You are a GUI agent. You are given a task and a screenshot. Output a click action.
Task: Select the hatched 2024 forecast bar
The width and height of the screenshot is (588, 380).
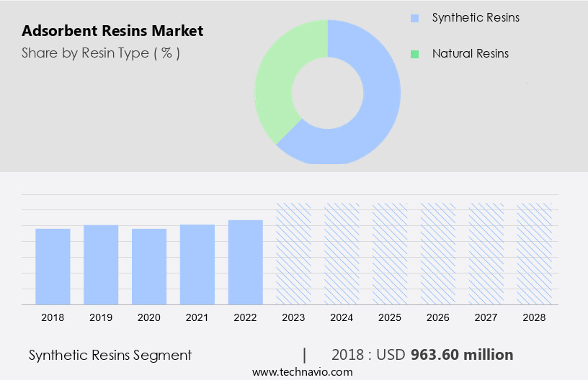[342, 253]
